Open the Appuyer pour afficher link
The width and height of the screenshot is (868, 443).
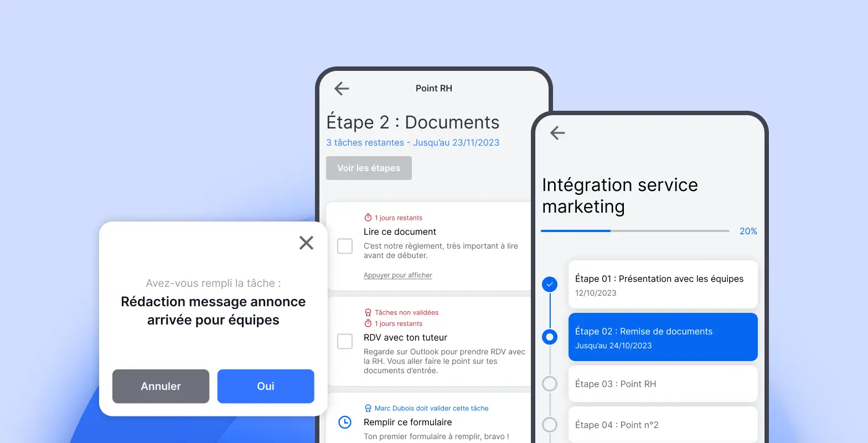pyautogui.click(x=397, y=275)
